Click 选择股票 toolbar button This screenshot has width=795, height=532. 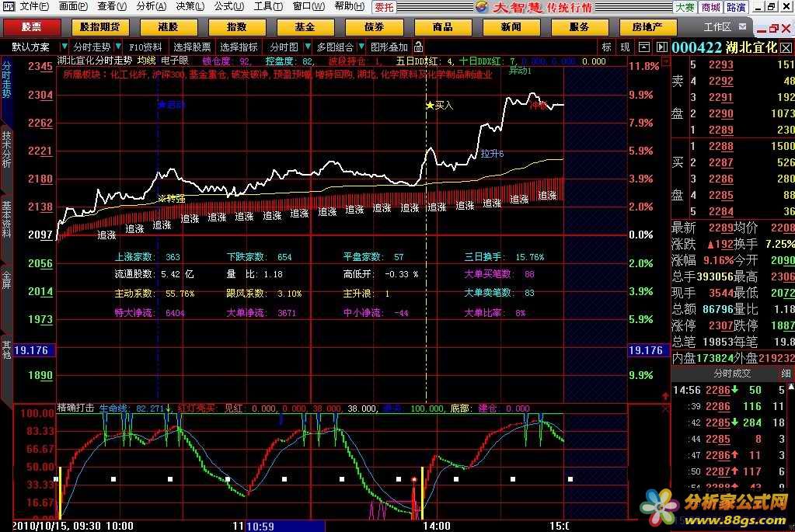coord(192,47)
